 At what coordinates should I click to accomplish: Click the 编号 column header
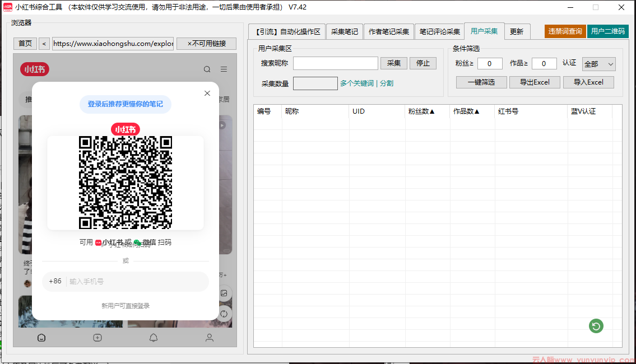click(268, 111)
